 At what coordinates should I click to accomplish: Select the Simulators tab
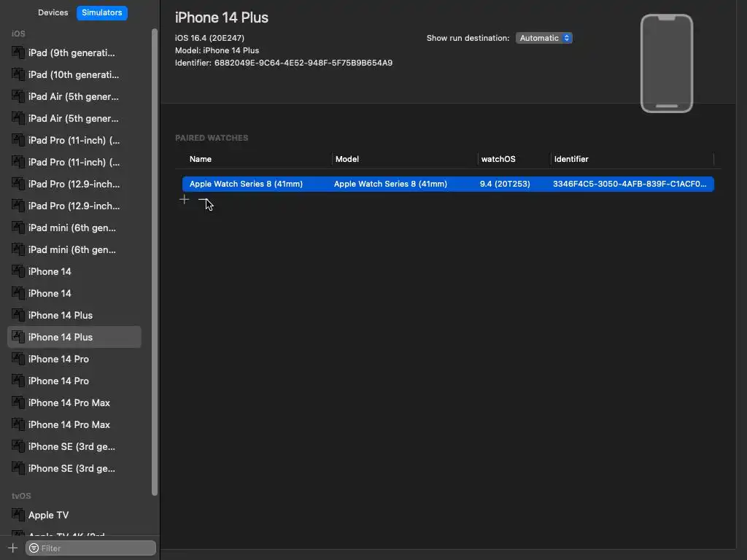[102, 13]
